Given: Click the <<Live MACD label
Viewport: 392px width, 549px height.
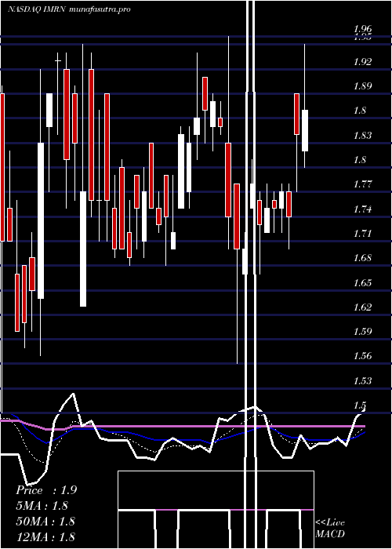Looking at the screenshot, I should tap(330, 529).
